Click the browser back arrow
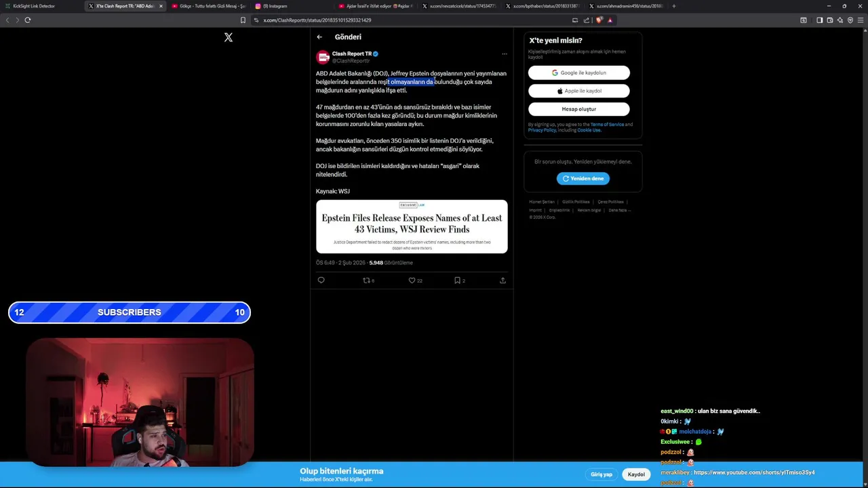 click(7, 20)
